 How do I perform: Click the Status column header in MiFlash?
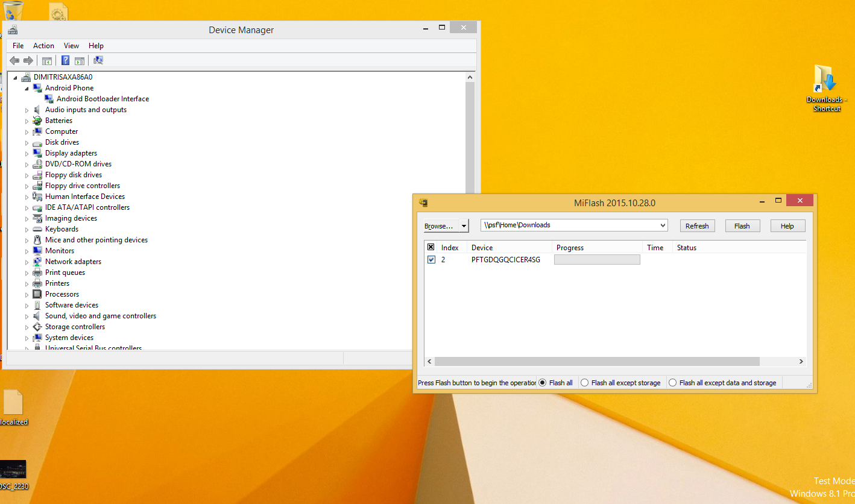(686, 248)
